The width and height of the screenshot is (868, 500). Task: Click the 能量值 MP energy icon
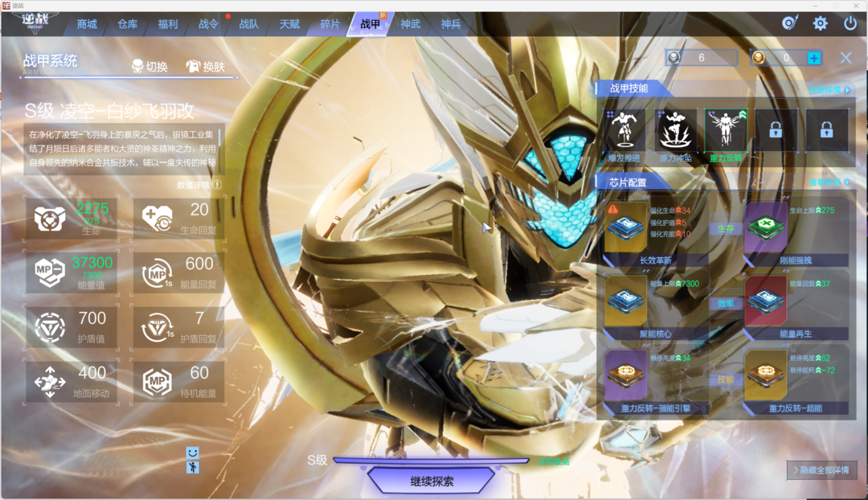pyautogui.click(x=50, y=273)
